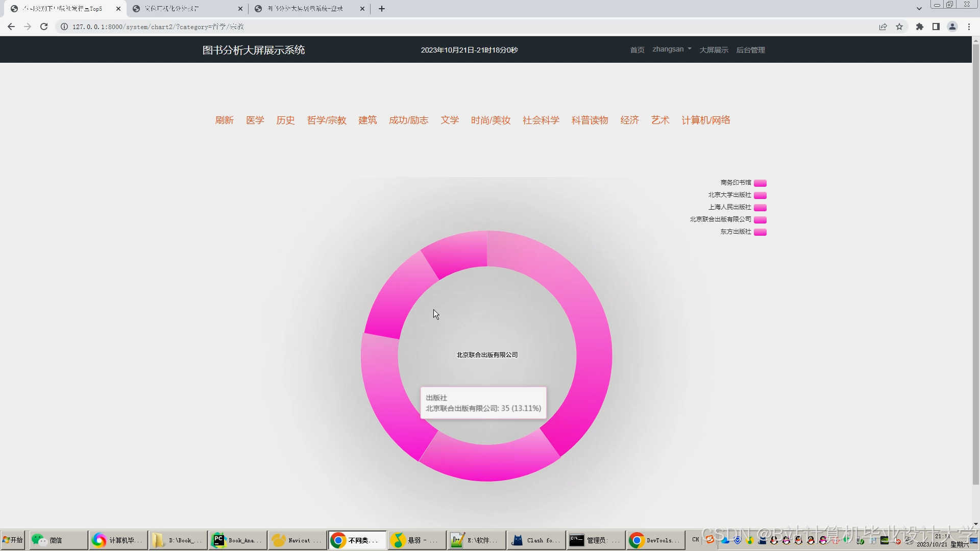Bookmark page with the star icon

(899, 27)
